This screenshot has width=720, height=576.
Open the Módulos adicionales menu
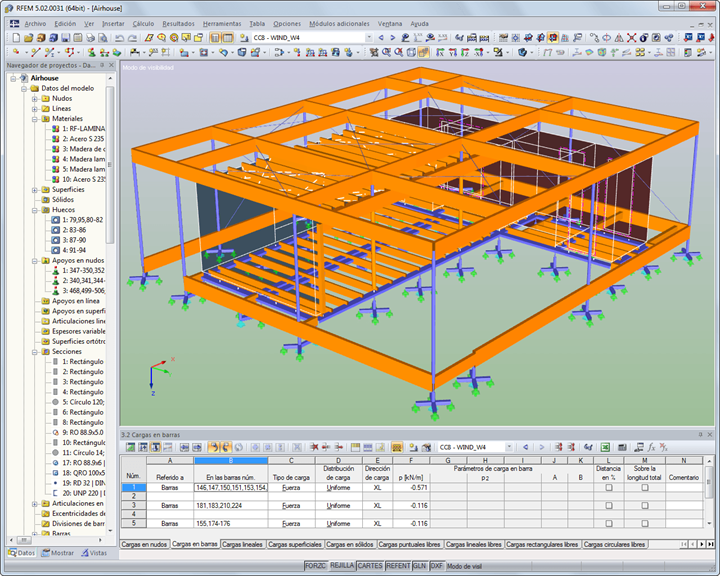pyautogui.click(x=339, y=23)
